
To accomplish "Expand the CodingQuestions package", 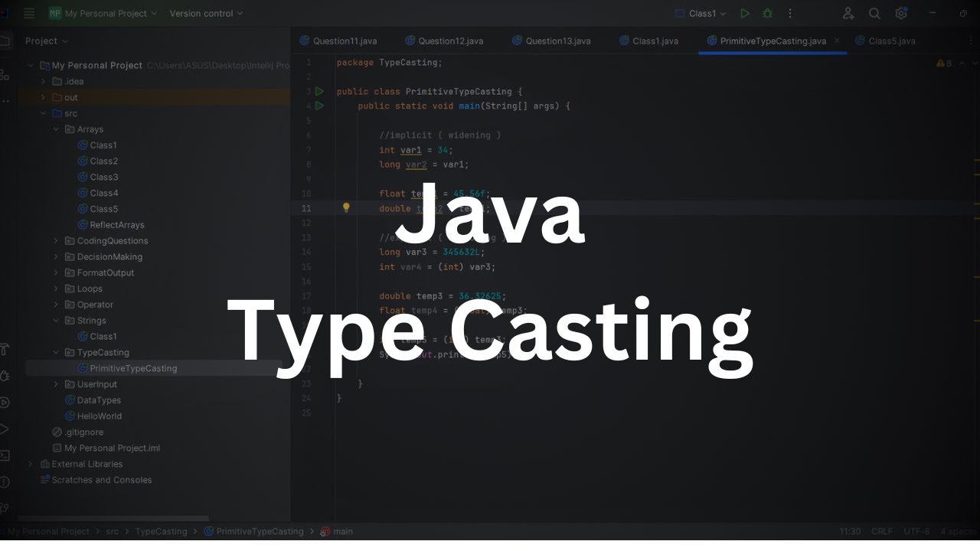I will pos(57,241).
